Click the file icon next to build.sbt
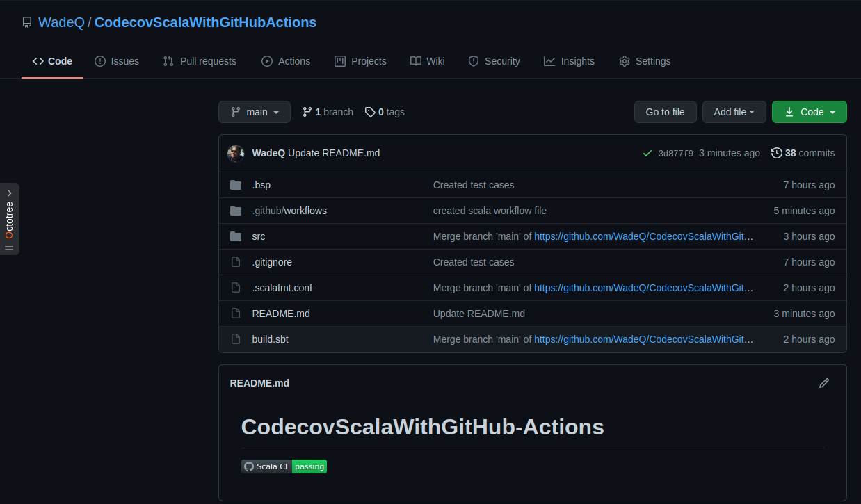The height and width of the screenshot is (504, 861). tap(236, 339)
